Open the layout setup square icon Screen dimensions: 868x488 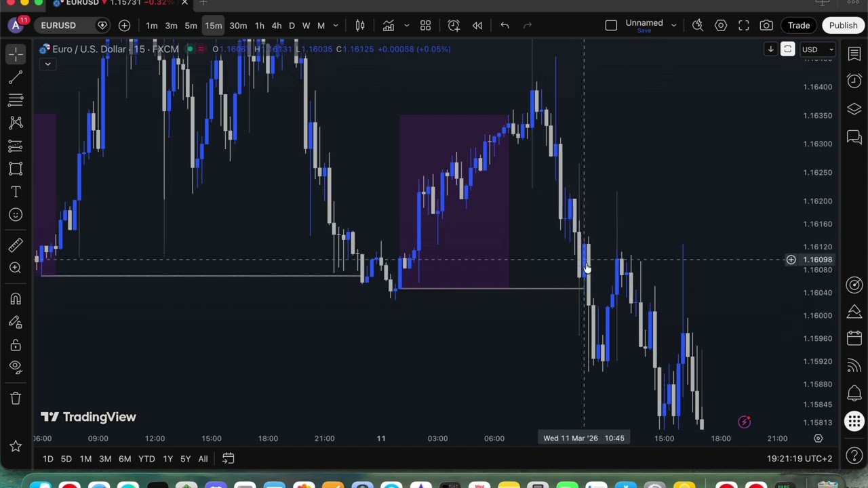(611, 25)
